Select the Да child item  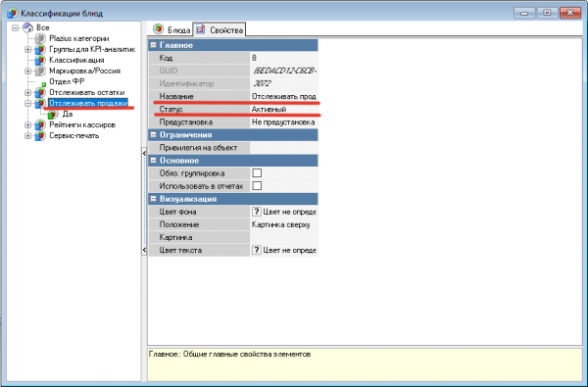(68, 114)
